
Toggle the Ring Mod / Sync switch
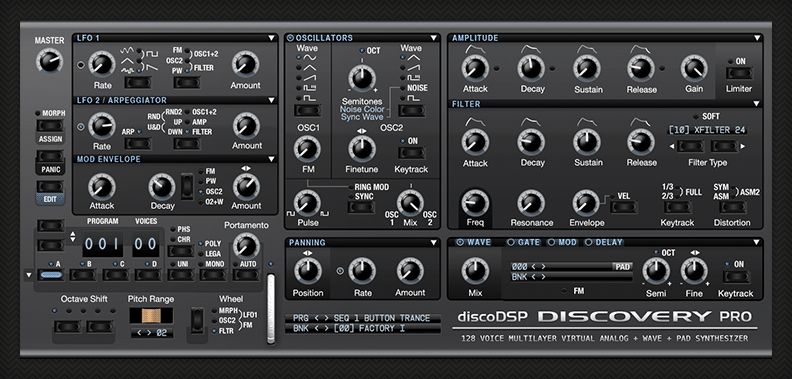click(x=361, y=207)
